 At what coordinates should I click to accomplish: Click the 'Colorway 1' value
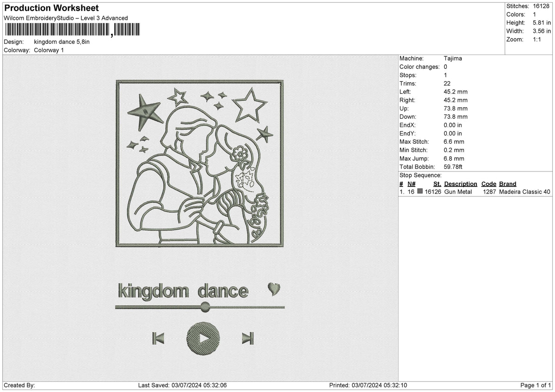pos(49,50)
